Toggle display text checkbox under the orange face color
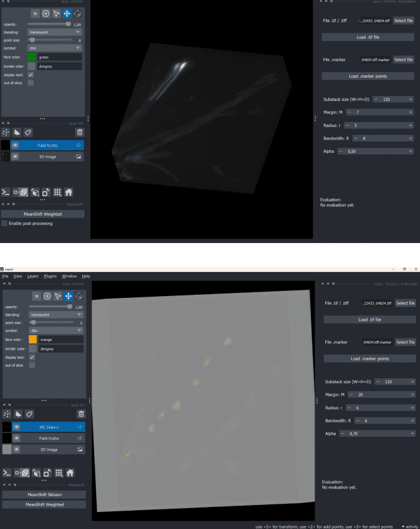Viewport: 420px width, 529px height. point(32,357)
